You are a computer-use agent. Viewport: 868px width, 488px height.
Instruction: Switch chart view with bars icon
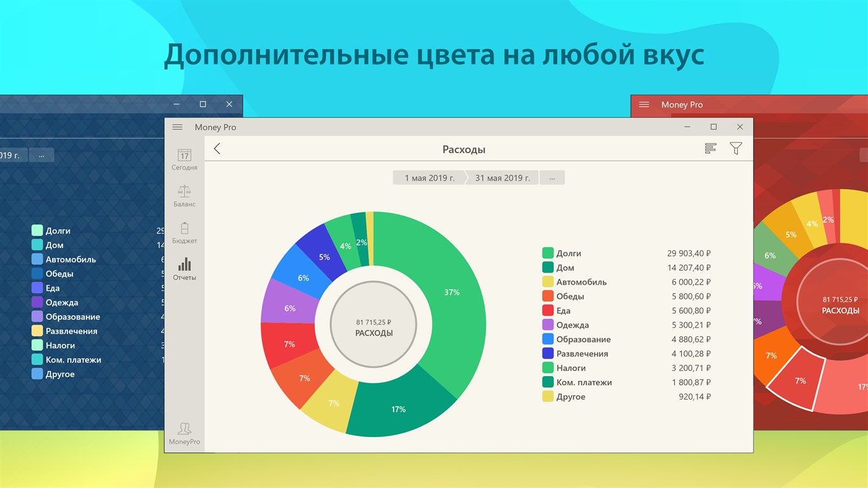[711, 149]
